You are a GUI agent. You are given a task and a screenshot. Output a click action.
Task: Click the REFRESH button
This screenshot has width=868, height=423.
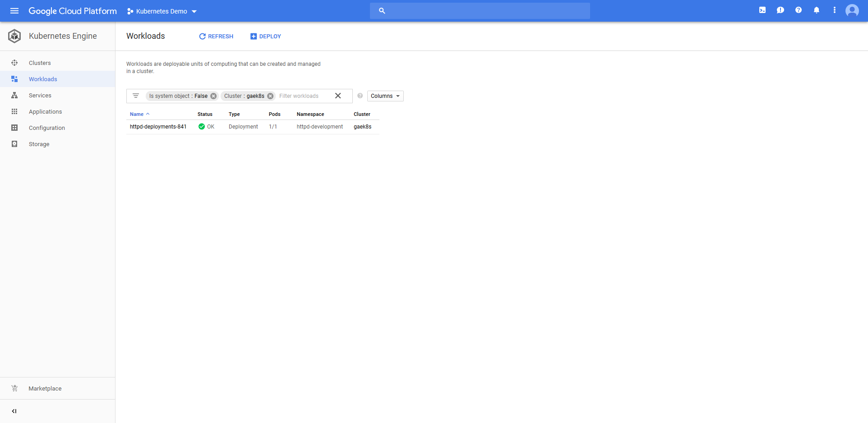(x=216, y=37)
